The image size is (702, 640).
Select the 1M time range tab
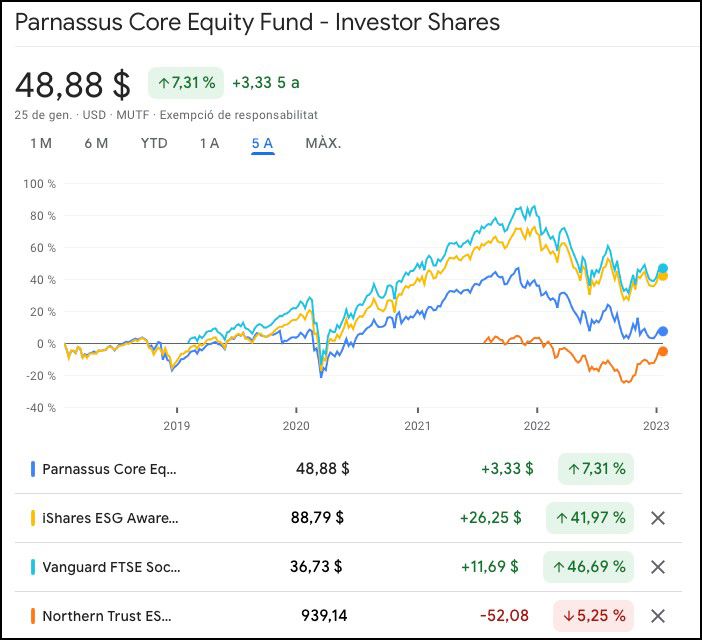coord(41,143)
